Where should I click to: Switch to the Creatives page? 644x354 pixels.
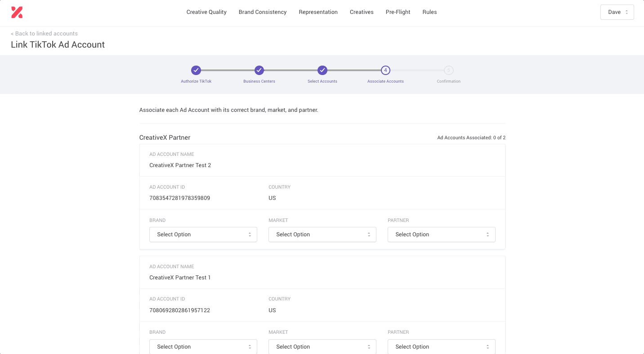click(362, 12)
